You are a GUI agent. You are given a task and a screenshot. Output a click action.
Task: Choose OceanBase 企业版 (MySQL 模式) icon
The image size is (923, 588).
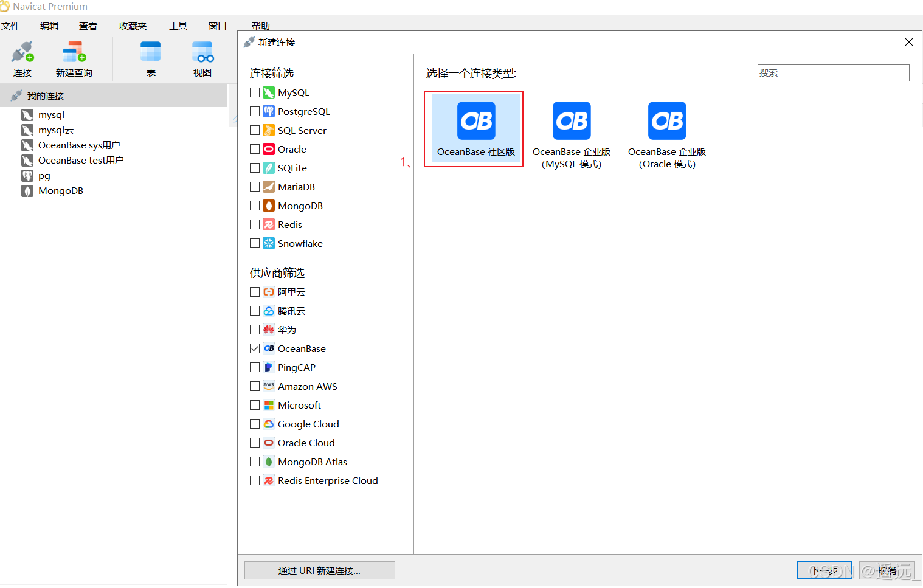coord(572,120)
